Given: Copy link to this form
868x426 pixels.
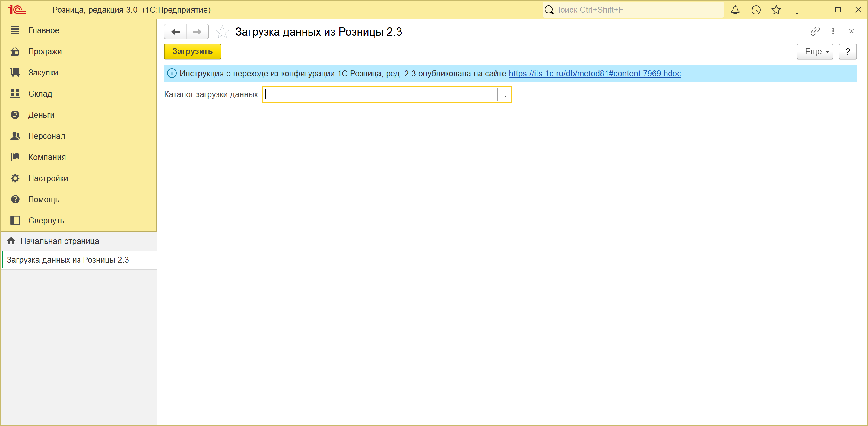Looking at the screenshot, I should 815,31.
